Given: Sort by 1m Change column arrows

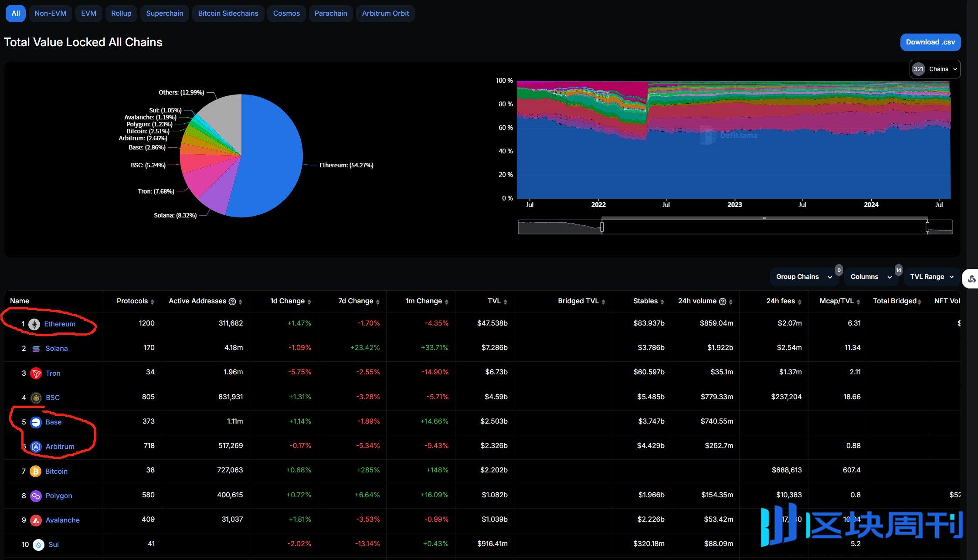Looking at the screenshot, I should 446,302.
